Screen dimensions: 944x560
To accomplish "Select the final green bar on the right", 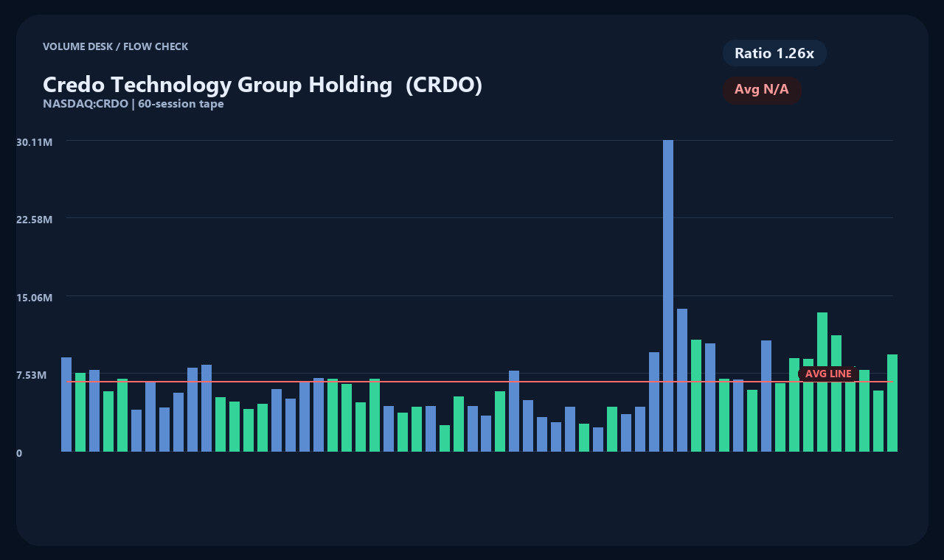I will pyautogui.click(x=892, y=403).
